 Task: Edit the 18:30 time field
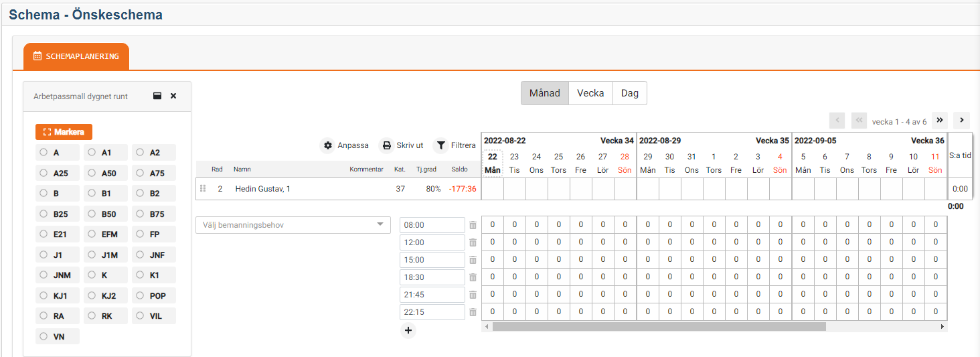[x=432, y=277]
